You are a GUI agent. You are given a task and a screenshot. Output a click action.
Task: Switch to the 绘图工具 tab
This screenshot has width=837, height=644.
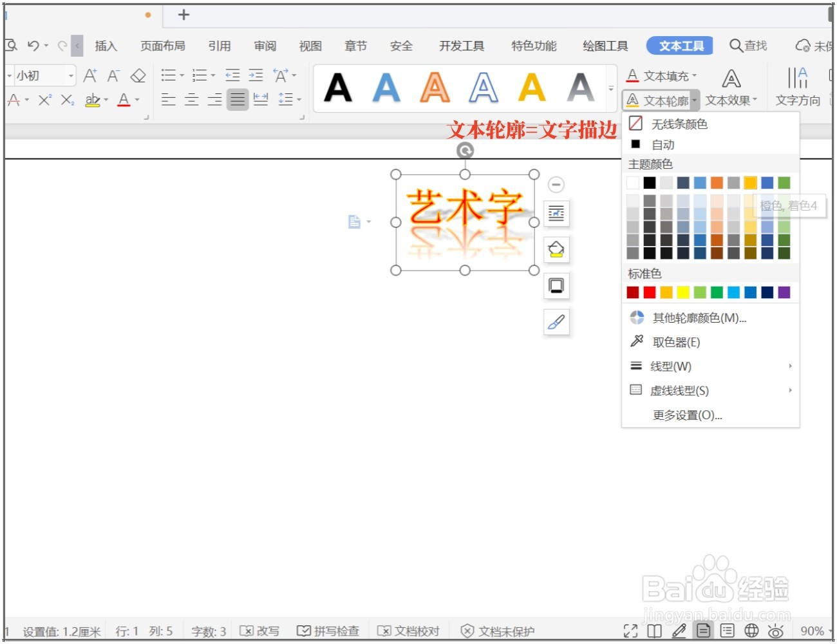[605, 46]
